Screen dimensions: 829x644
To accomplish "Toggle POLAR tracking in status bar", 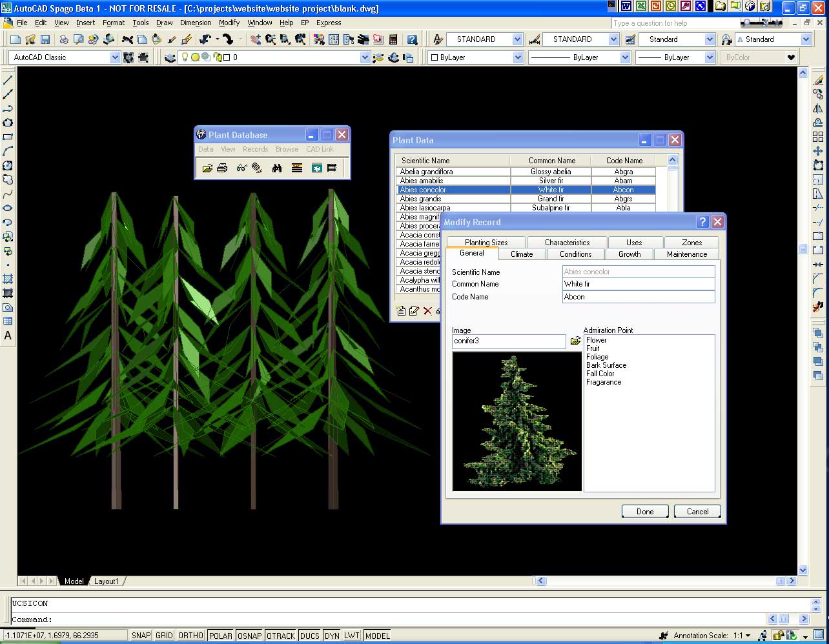I will click(220, 636).
